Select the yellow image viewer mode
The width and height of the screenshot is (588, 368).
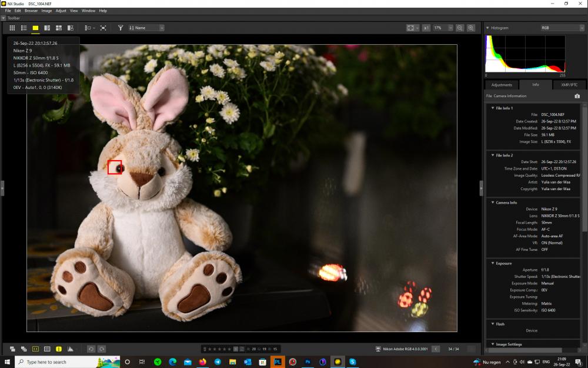[x=35, y=28]
